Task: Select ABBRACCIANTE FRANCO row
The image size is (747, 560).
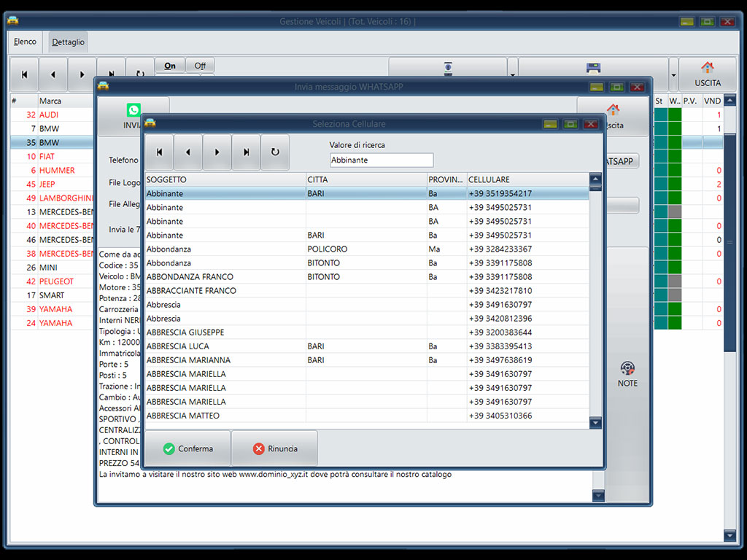Action: pyautogui.click(x=367, y=290)
